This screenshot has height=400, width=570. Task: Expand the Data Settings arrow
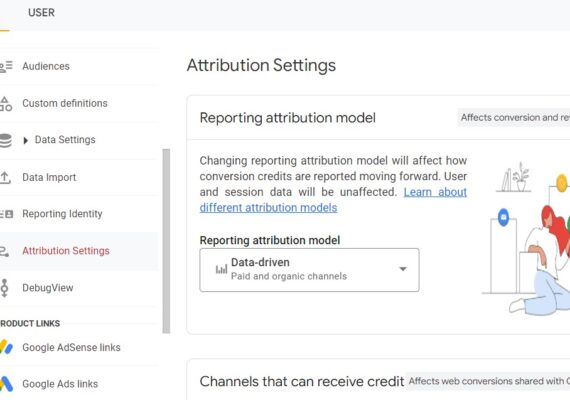coord(25,140)
